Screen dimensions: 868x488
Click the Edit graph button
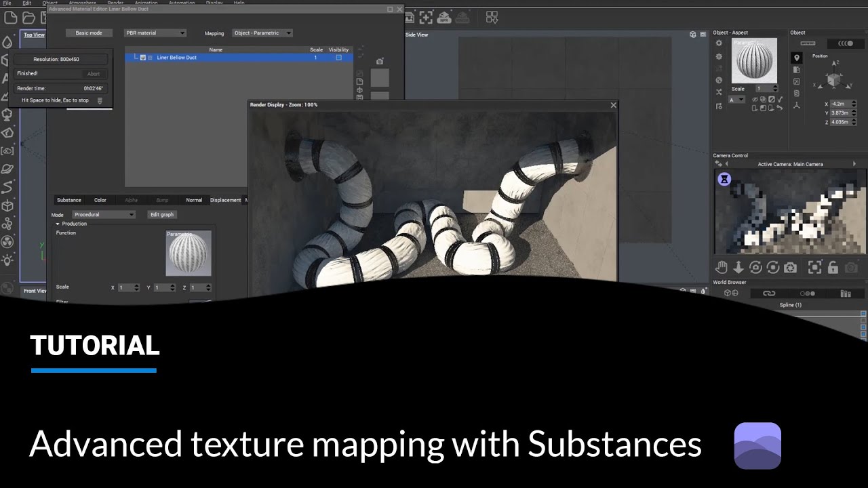click(162, 215)
